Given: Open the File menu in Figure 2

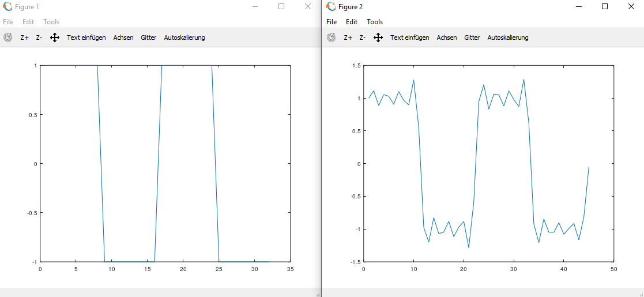Looking at the screenshot, I should [332, 22].
